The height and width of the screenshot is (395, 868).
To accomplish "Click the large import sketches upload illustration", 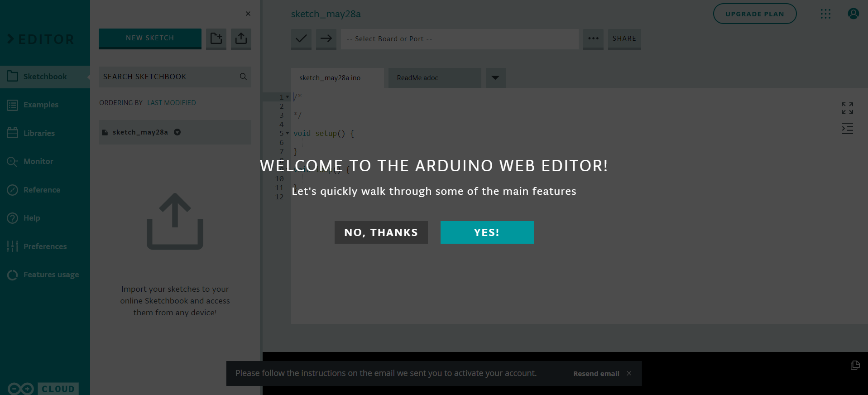I will point(175,221).
